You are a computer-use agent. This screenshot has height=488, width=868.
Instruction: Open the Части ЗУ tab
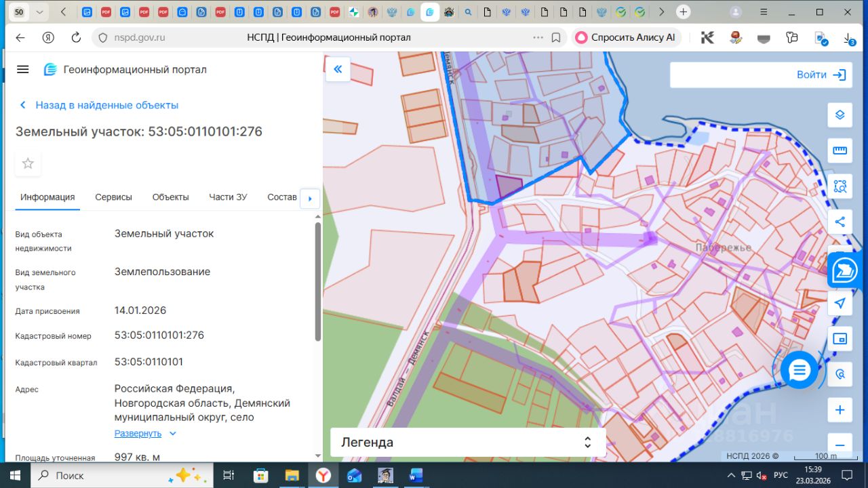(228, 197)
